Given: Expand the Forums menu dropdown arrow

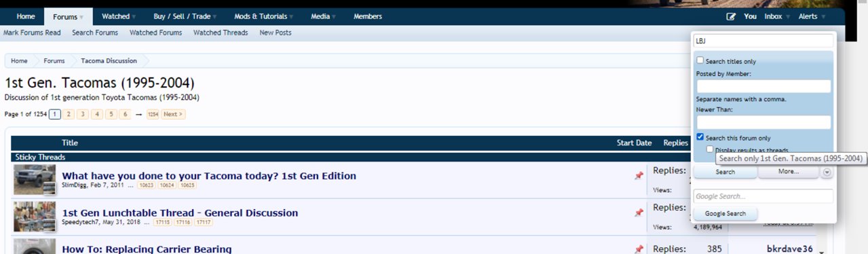Looking at the screenshot, I should click(81, 16).
